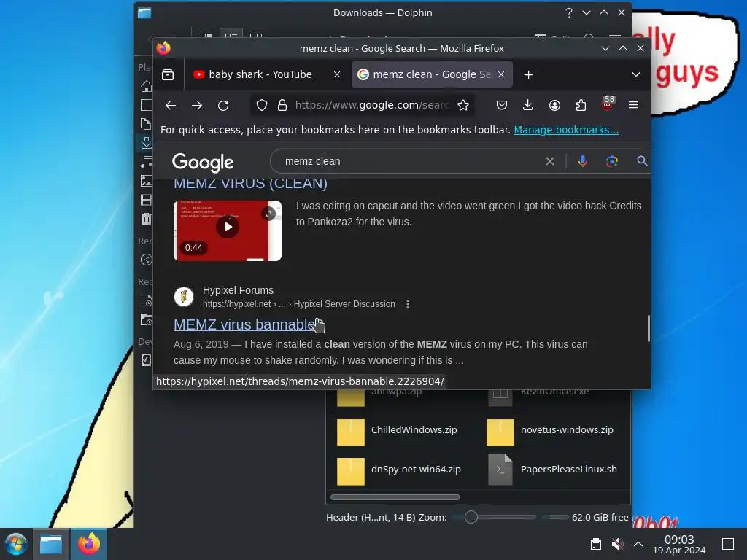Click the Firefox URL address bar
The height and width of the screenshot is (560, 747).
coord(371,105)
